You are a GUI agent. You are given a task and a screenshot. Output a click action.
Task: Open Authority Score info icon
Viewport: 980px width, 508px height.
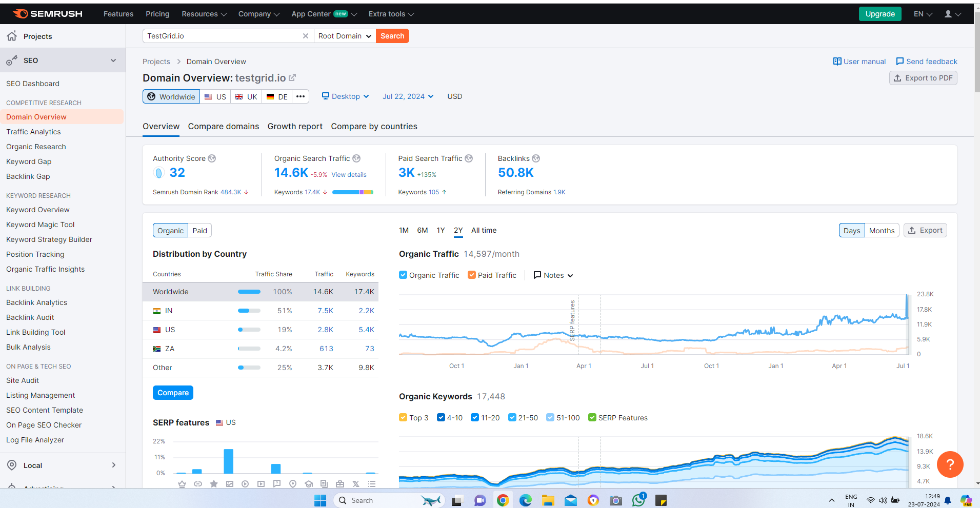coord(212,158)
